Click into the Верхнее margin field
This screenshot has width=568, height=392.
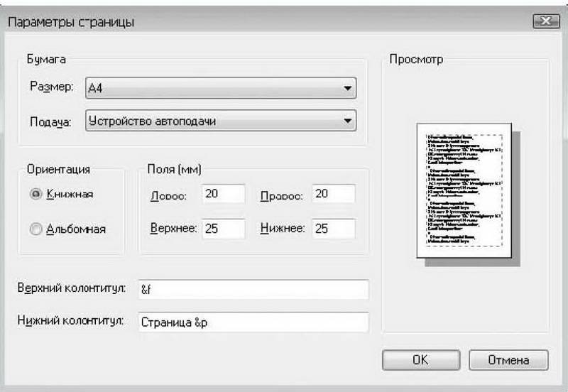click(223, 229)
